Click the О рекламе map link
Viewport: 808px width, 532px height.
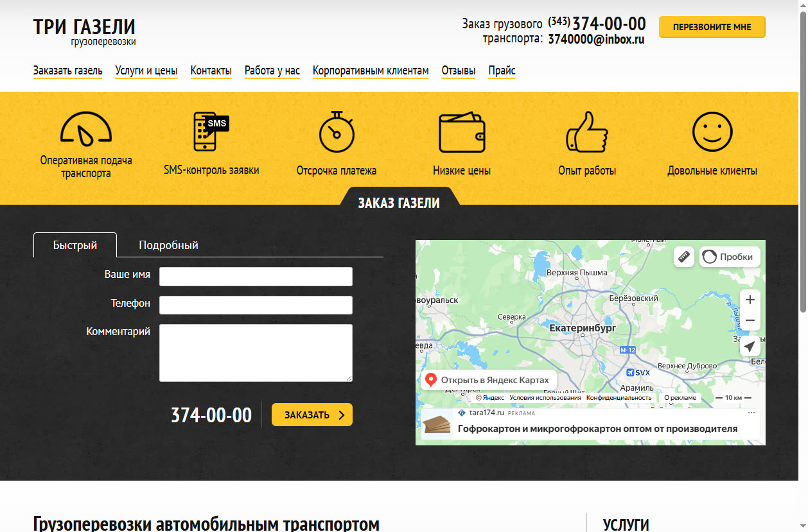click(x=680, y=398)
